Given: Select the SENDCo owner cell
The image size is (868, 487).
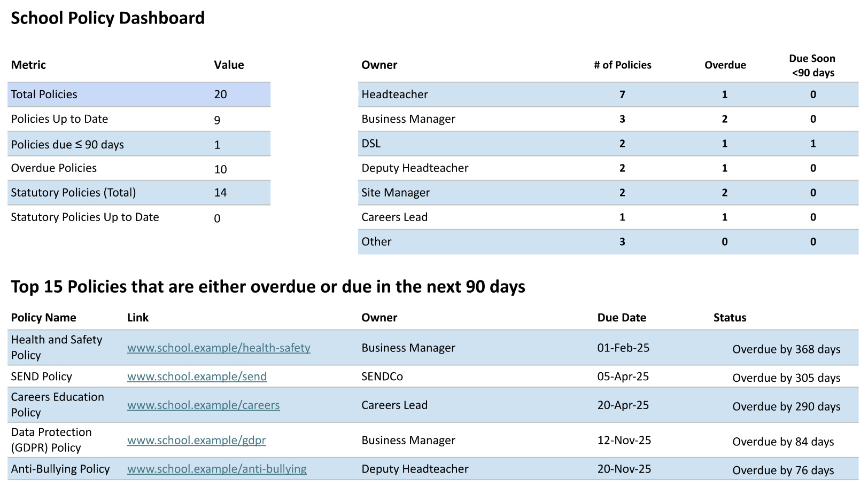Looking at the screenshot, I should (x=382, y=376).
